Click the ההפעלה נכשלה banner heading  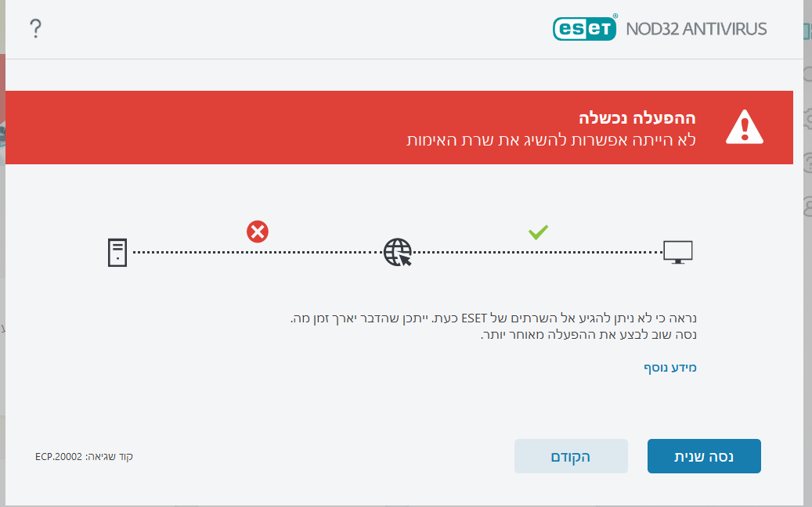pyautogui.click(x=637, y=118)
